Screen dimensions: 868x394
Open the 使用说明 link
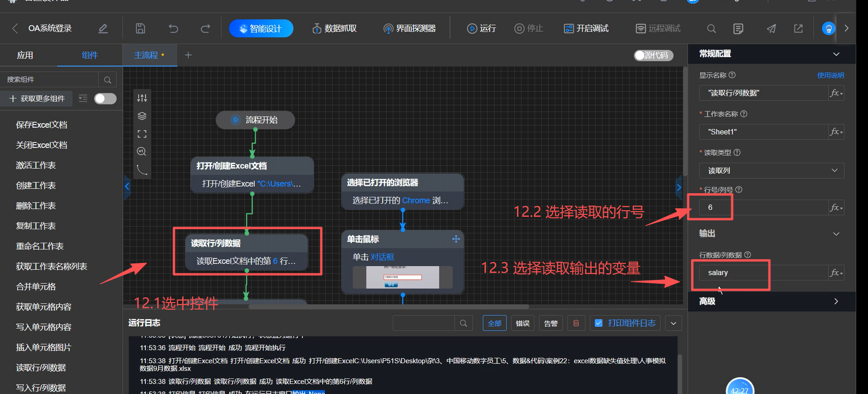point(830,75)
